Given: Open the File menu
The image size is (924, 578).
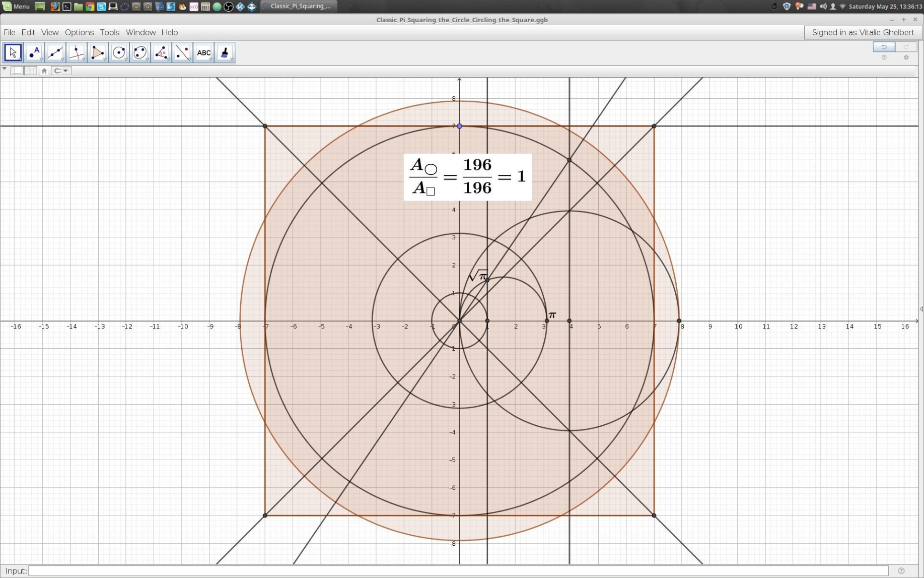Looking at the screenshot, I should click(x=9, y=32).
